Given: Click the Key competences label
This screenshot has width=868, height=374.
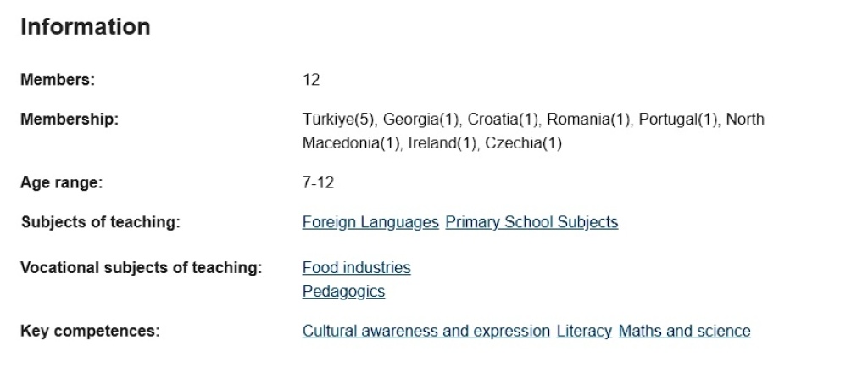Looking at the screenshot, I should click(90, 332).
